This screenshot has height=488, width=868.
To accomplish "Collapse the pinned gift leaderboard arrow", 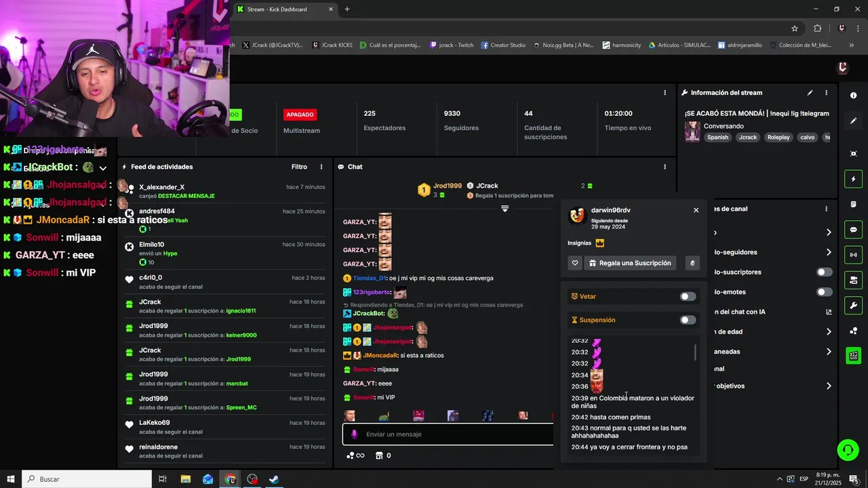I will coord(505,209).
